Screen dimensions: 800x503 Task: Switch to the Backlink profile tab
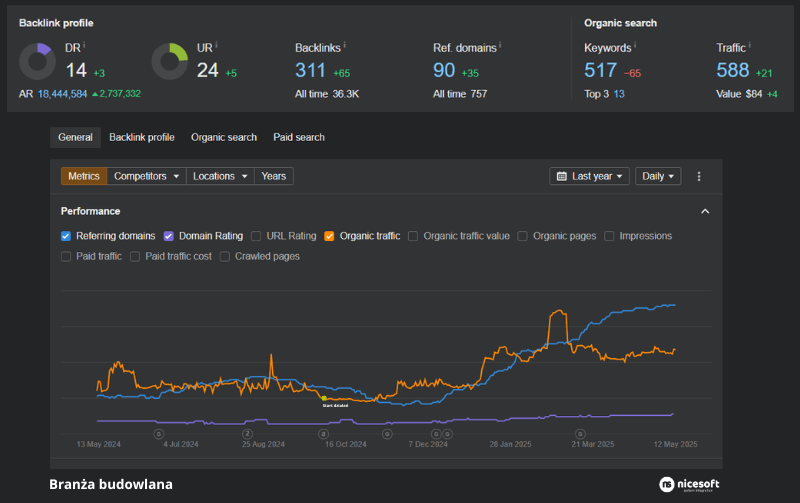pos(142,137)
